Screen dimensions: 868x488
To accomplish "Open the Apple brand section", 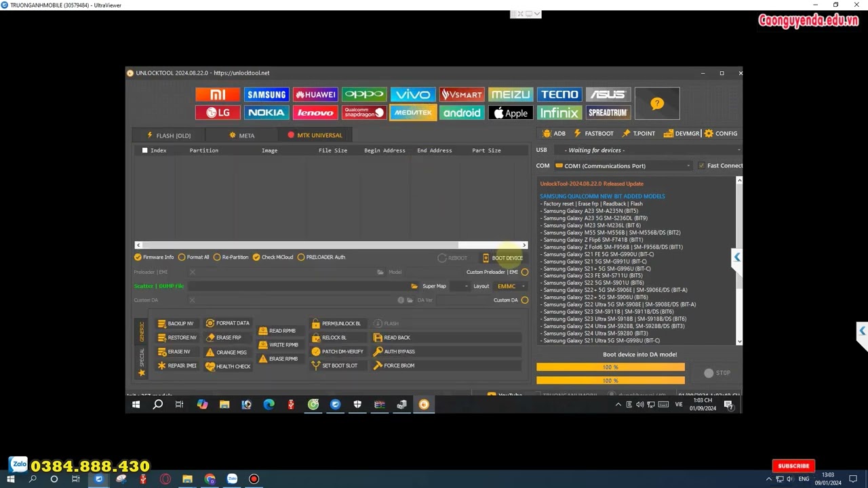I will coord(511,113).
